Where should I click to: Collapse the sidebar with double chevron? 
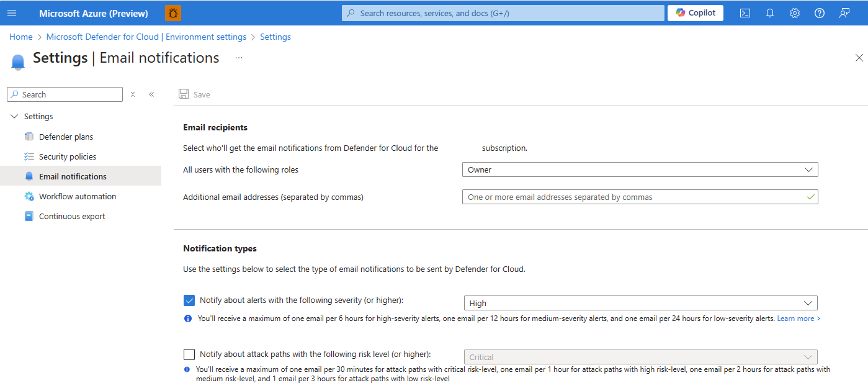[151, 94]
